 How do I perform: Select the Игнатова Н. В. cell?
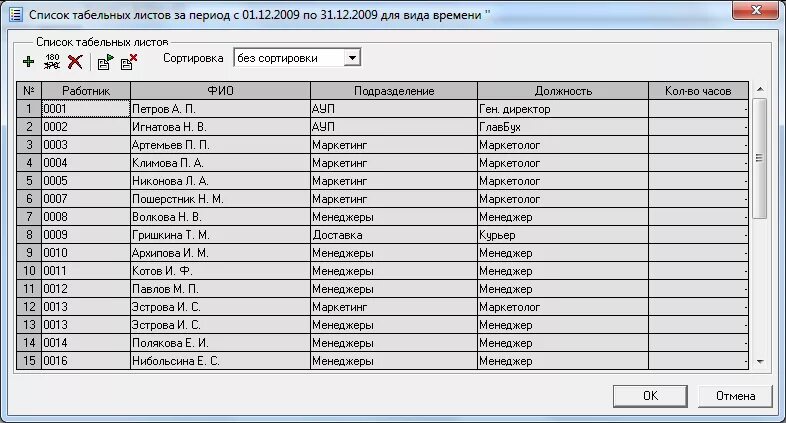pos(220,127)
